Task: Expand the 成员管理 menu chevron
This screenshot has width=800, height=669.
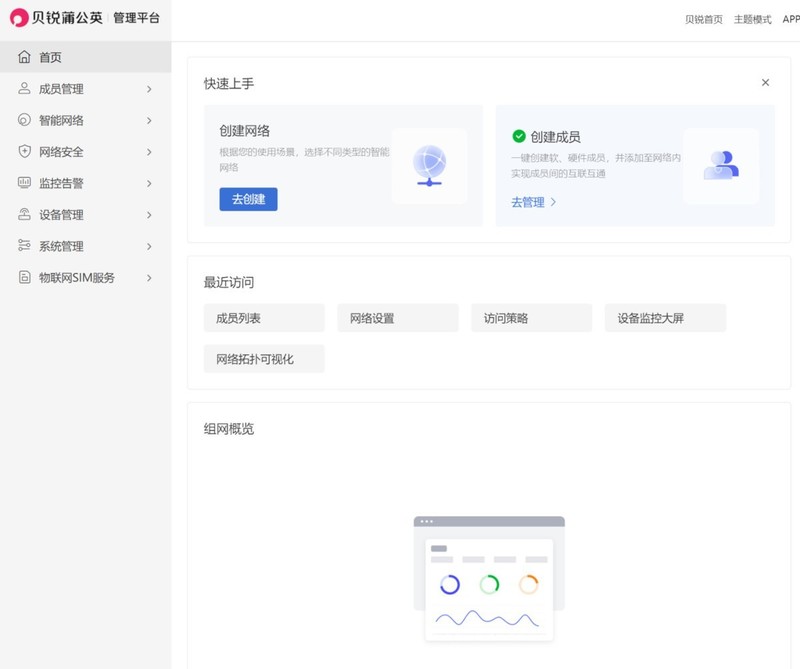Action: (x=149, y=88)
